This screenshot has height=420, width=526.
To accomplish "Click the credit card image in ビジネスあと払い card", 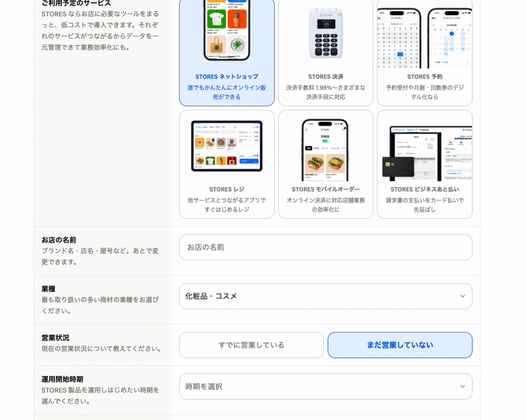I will tap(398, 167).
